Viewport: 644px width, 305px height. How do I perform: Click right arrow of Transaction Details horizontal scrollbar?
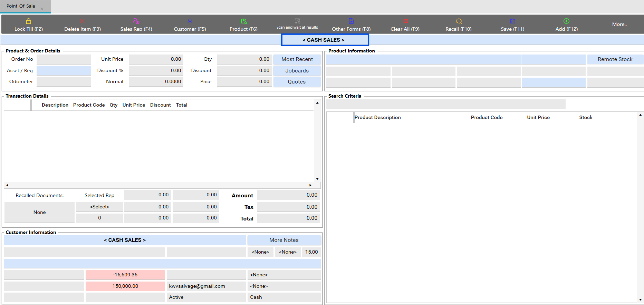[x=310, y=185]
